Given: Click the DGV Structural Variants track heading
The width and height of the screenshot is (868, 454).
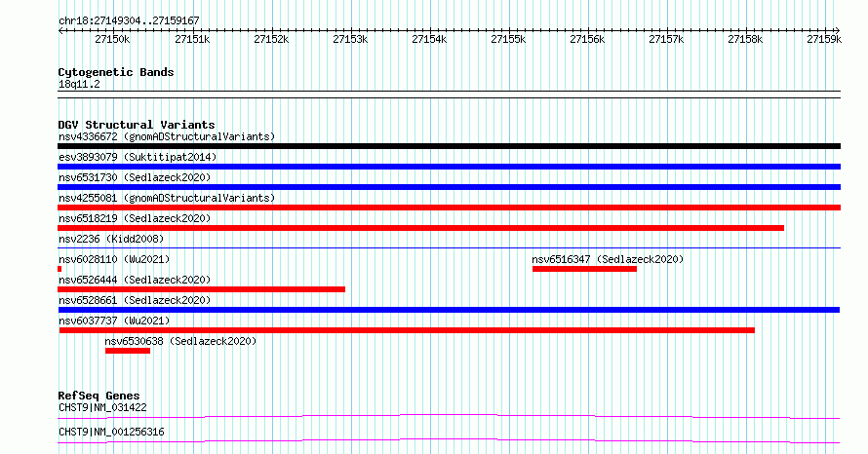Looking at the screenshot, I should [x=137, y=125].
